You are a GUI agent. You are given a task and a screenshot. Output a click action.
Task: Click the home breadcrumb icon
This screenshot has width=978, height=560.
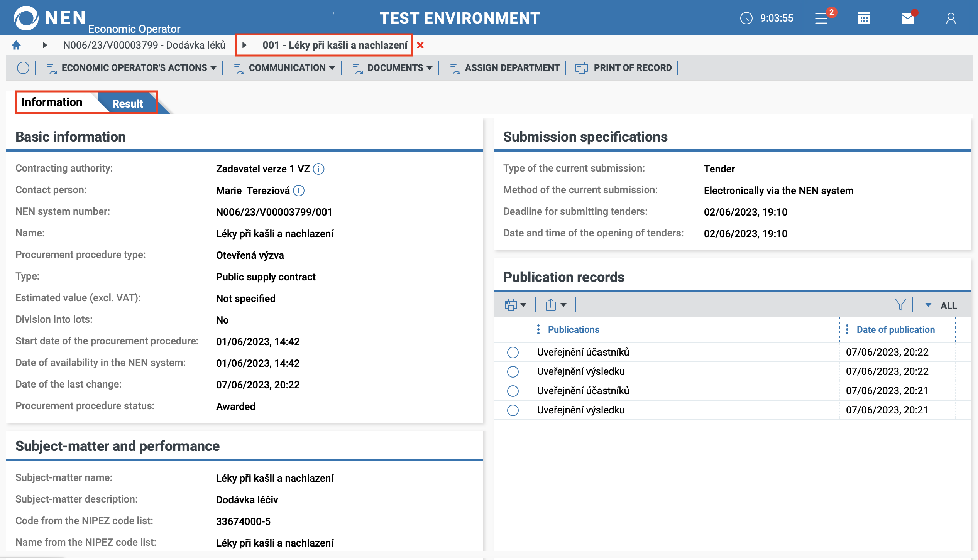(x=16, y=45)
